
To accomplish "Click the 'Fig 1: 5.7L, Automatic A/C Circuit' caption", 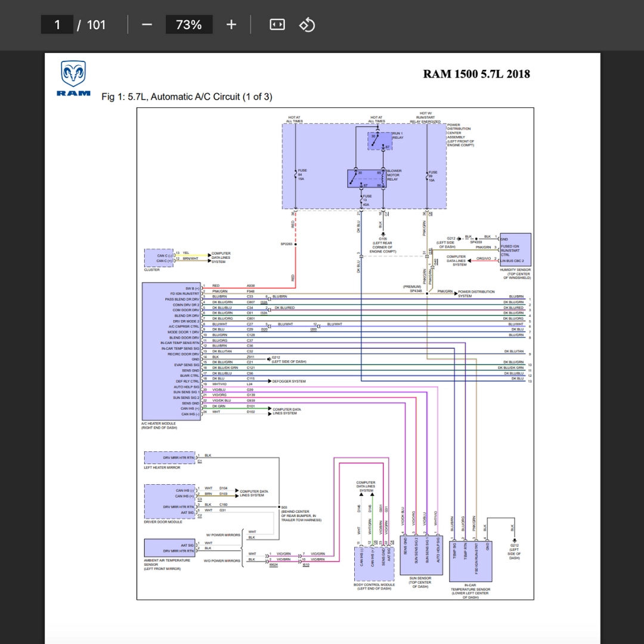I will pyautogui.click(x=187, y=97).
